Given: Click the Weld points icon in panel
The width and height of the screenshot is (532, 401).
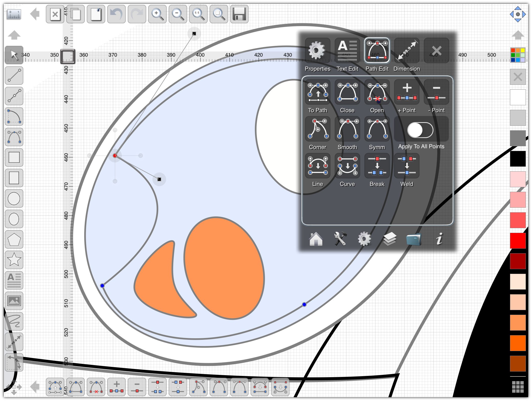Looking at the screenshot, I should pyautogui.click(x=407, y=166).
